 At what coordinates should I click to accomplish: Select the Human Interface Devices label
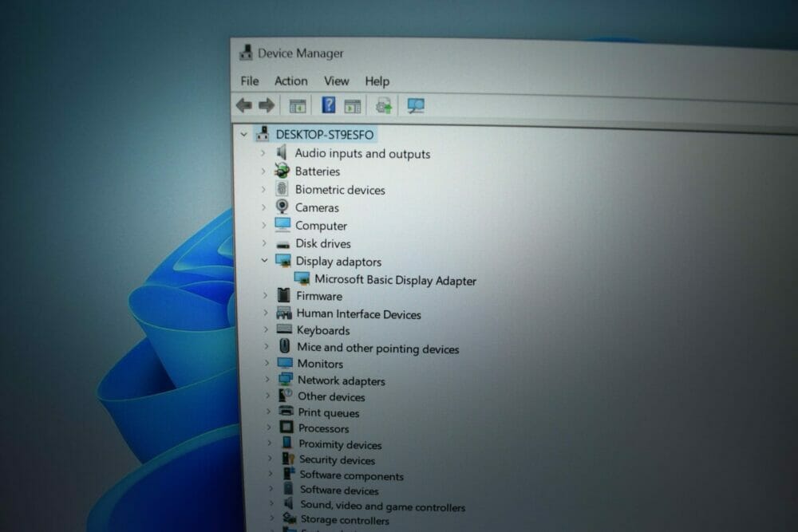(x=359, y=314)
